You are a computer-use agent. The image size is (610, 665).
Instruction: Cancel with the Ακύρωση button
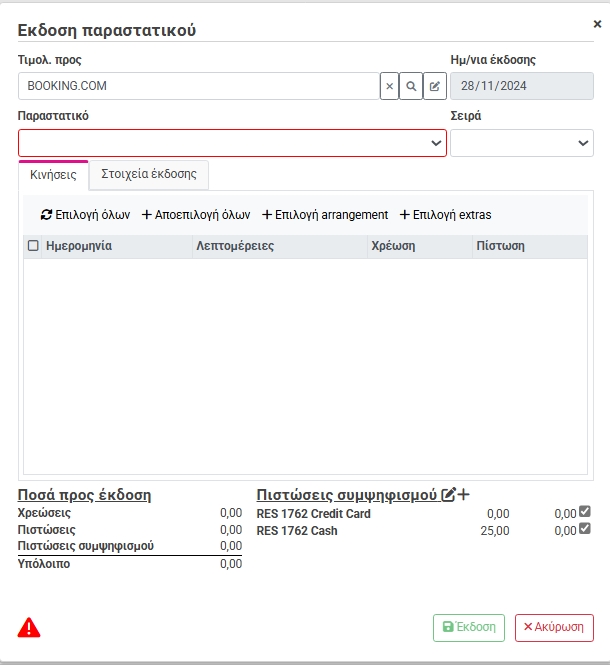tap(554, 628)
